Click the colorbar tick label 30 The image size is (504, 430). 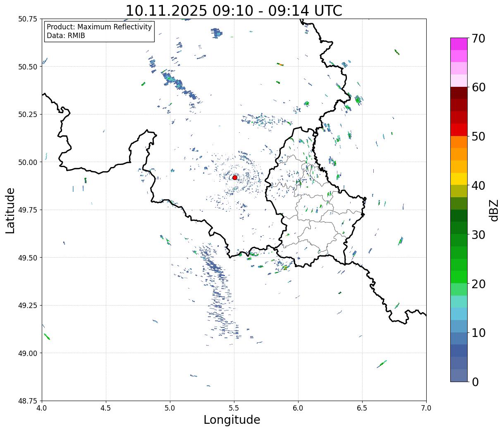click(478, 235)
